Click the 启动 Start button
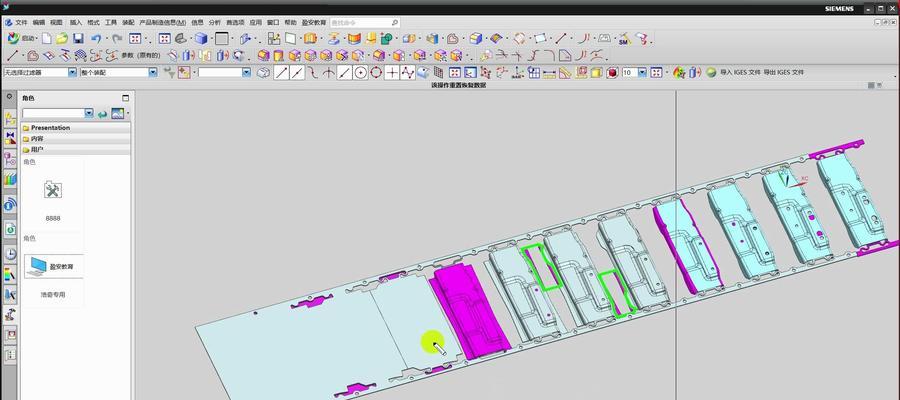 (x=21, y=38)
